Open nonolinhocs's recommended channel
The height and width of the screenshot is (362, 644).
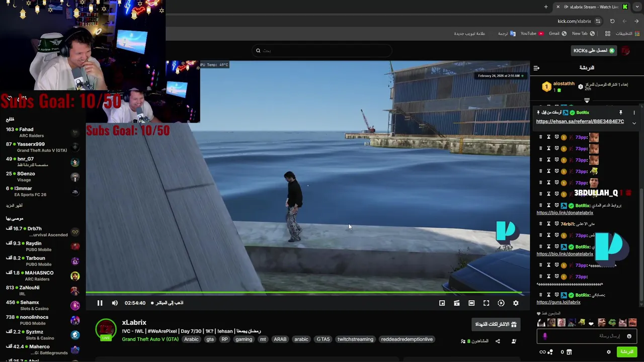pos(43,320)
